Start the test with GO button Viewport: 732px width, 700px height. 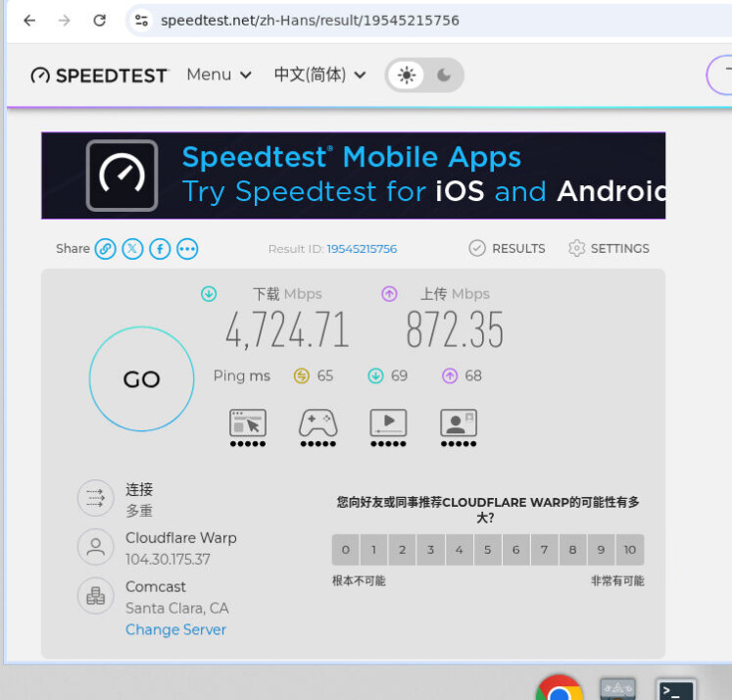(x=141, y=378)
